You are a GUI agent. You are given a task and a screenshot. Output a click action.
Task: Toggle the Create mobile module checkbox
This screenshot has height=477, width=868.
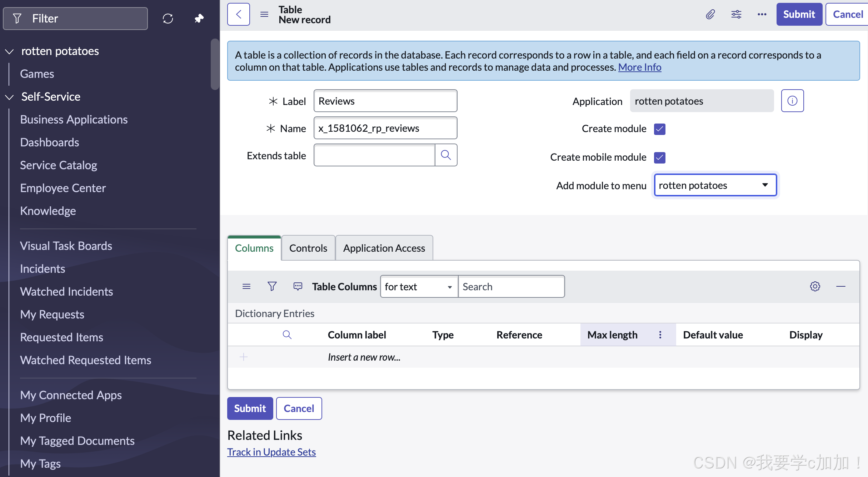click(659, 157)
